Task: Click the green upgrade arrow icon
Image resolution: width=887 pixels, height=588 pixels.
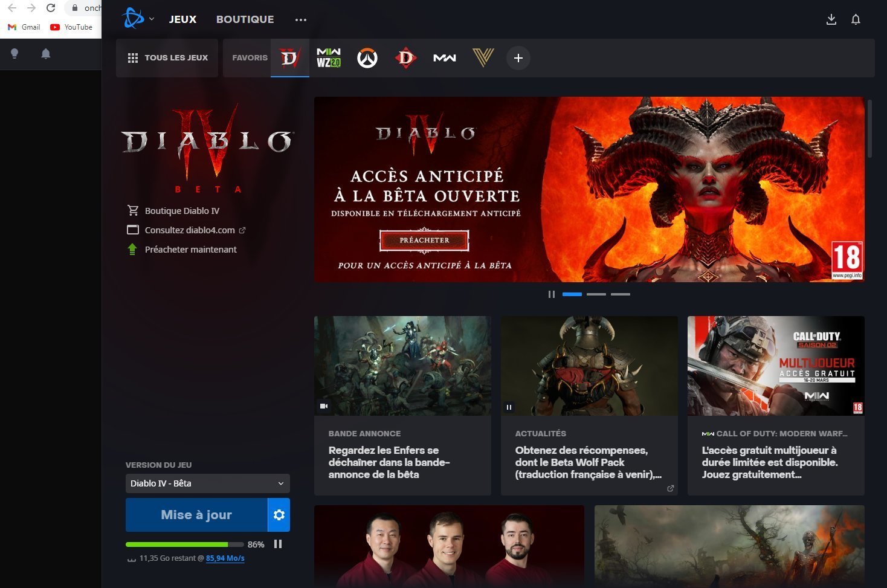Action: pyautogui.click(x=132, y=249)
